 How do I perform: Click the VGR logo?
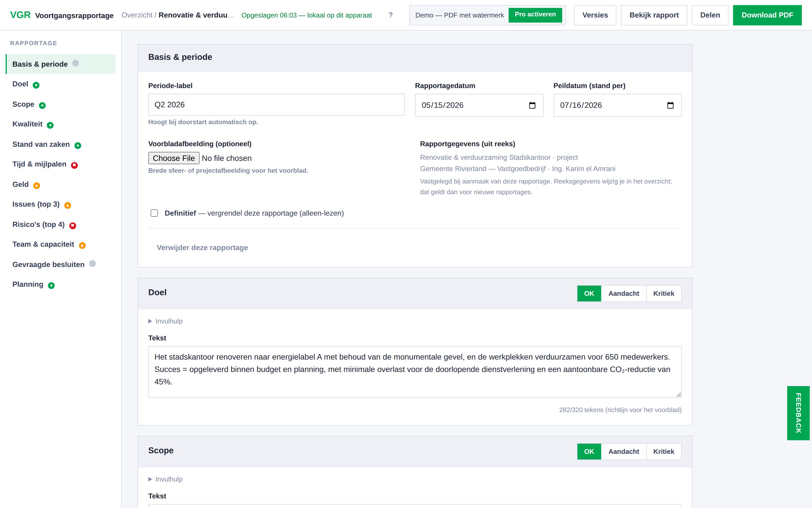click(20, 15)
